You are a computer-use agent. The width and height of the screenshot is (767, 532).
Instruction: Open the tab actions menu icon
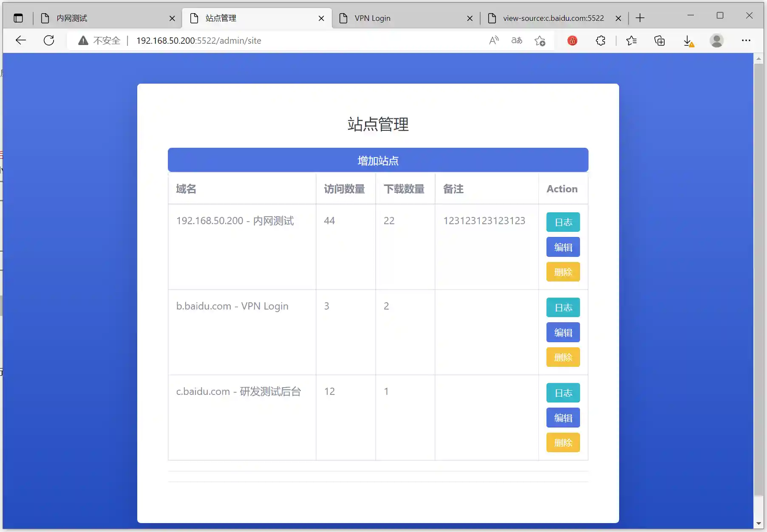18,18
